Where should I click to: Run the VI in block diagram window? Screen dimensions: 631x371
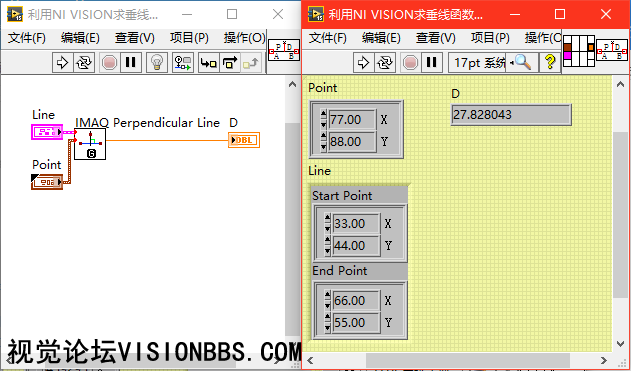point(63,63)
